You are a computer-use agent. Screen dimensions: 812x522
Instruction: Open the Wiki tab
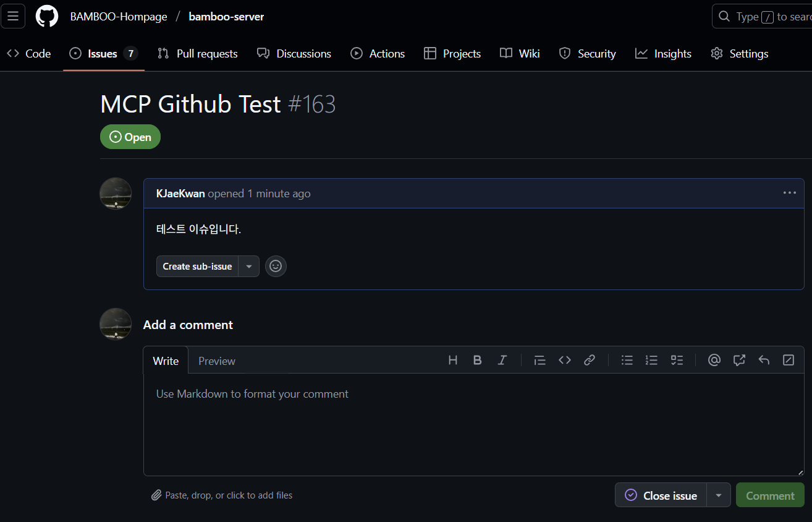coord(520,54)
